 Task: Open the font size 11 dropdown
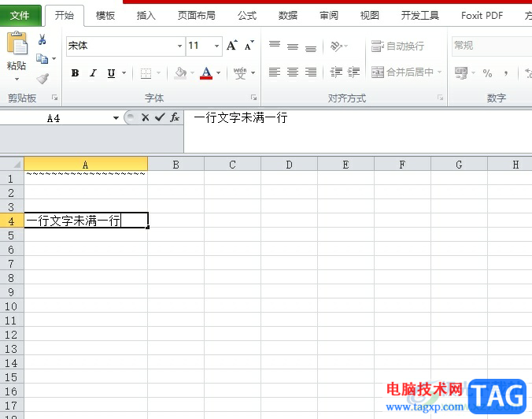216,46
